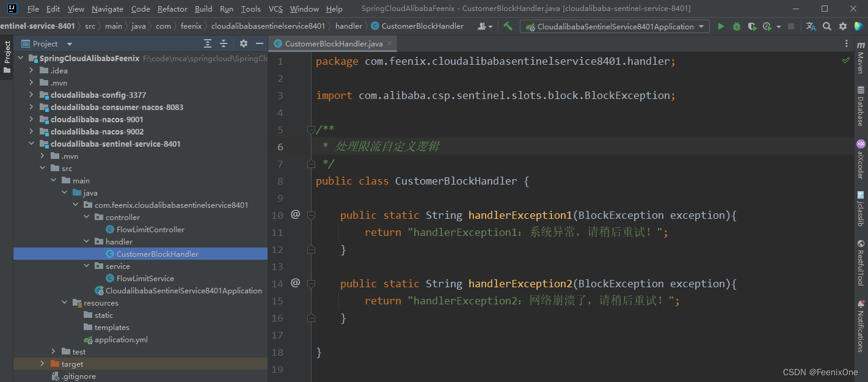Viewport: 868px width, 382px height.
Task: Expand the test folder
Action: [54, 351]
